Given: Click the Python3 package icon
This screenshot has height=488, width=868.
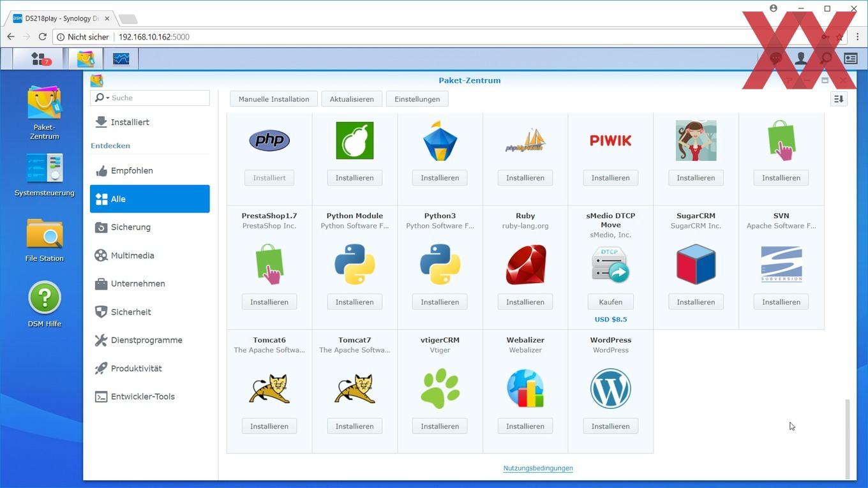Looking at the screenshot, I should point(440,264).
